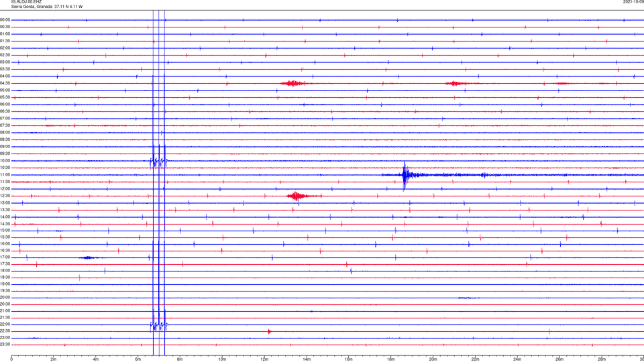
Task: Click the 12m axis tick label
Action: coord(264,359)
